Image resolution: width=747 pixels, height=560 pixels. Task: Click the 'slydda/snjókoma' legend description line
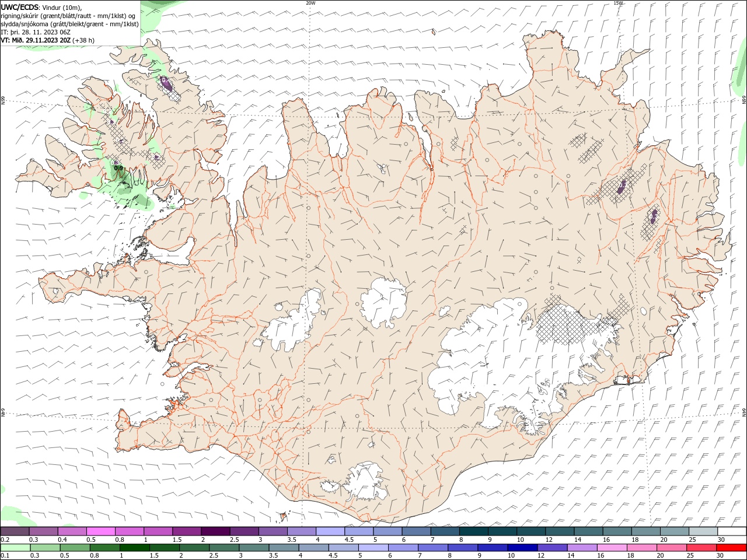(x=69, y=24)
